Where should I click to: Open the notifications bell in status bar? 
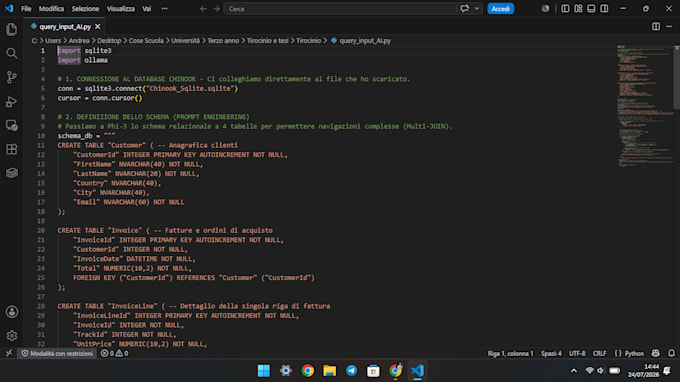coord(671,353)
